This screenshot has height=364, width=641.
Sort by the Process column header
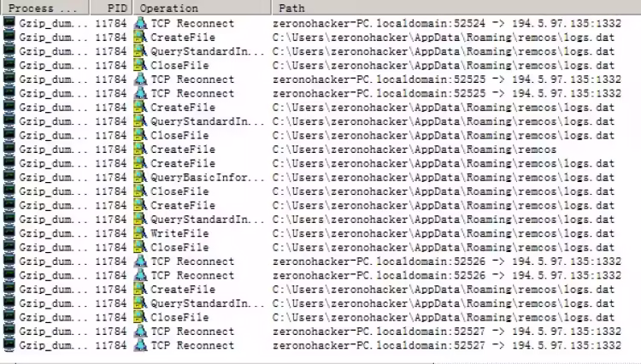point(44,8)
